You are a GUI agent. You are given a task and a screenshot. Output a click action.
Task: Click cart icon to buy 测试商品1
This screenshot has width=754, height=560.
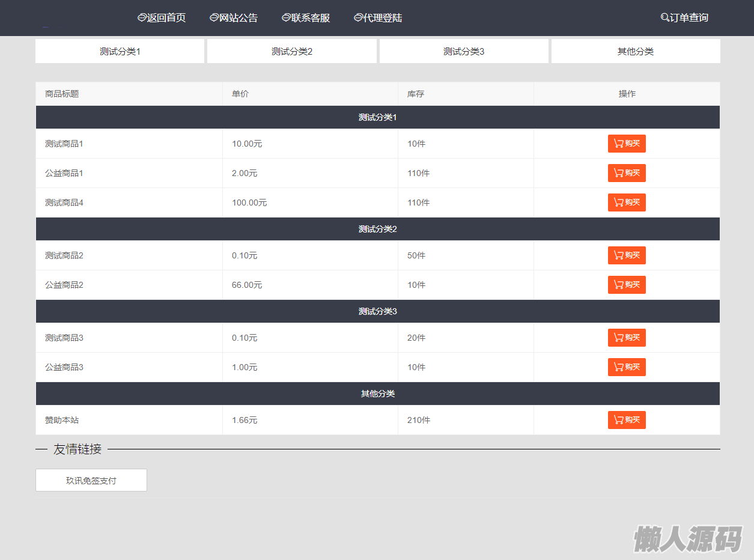(x=618, y=144)
